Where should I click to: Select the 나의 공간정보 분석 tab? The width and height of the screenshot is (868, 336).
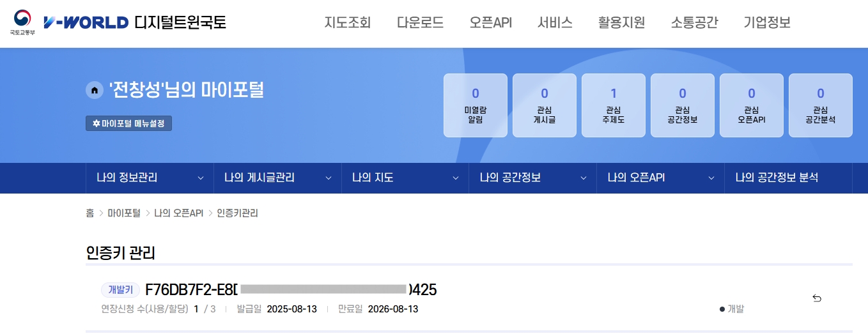(789, 178)
